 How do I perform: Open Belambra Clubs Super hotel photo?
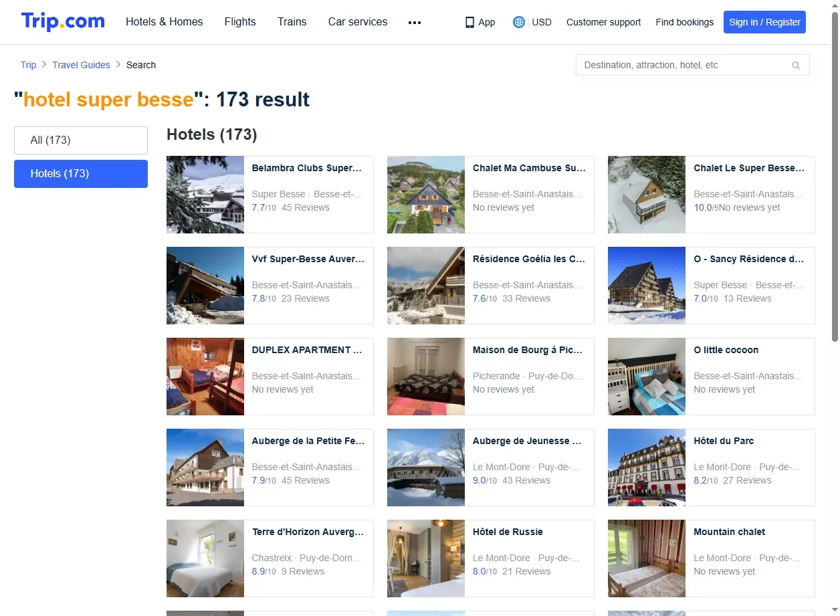(x=205, y=195)
